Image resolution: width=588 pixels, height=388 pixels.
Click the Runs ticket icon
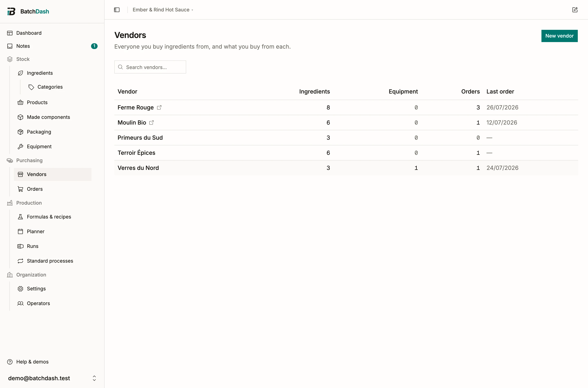(x=21, y=246)
